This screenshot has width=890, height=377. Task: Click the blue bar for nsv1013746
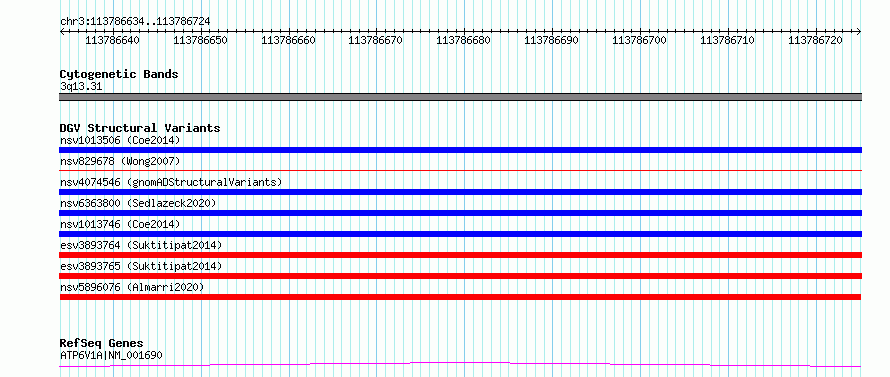coord(460,234)
